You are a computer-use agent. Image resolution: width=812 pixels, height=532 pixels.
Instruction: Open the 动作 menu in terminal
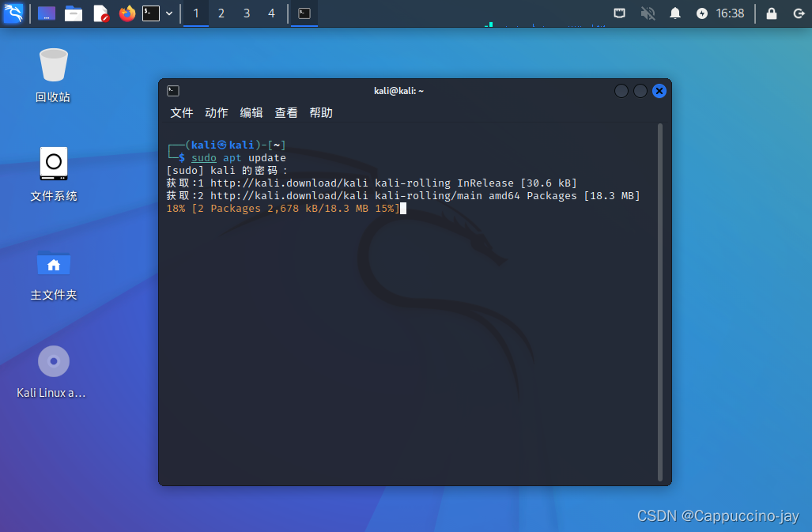(217, 113)
